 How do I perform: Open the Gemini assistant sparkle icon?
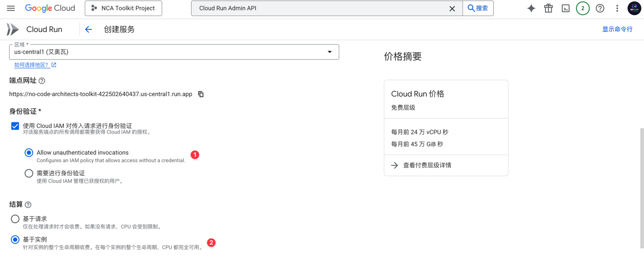531,8
